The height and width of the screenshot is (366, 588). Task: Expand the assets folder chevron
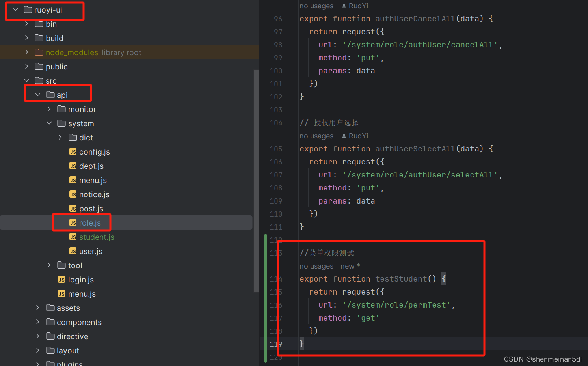pyautogui.click(x=38, y=308)
